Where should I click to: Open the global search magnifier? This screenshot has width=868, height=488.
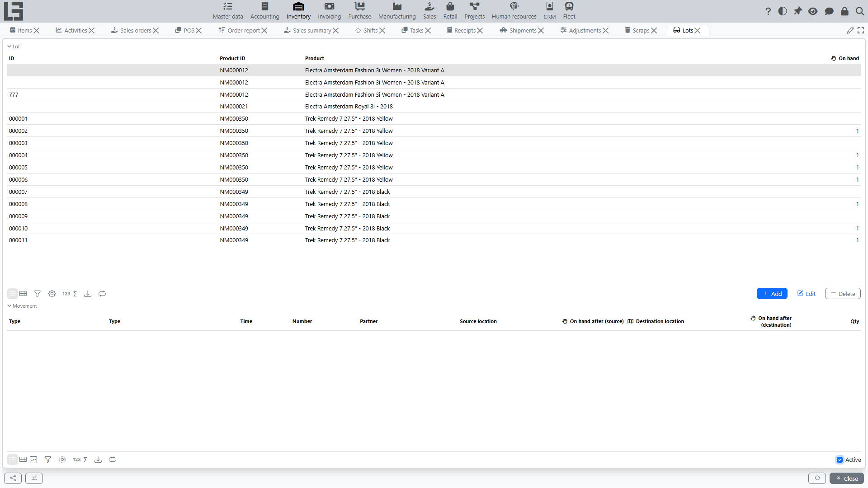tap(860, 11)
